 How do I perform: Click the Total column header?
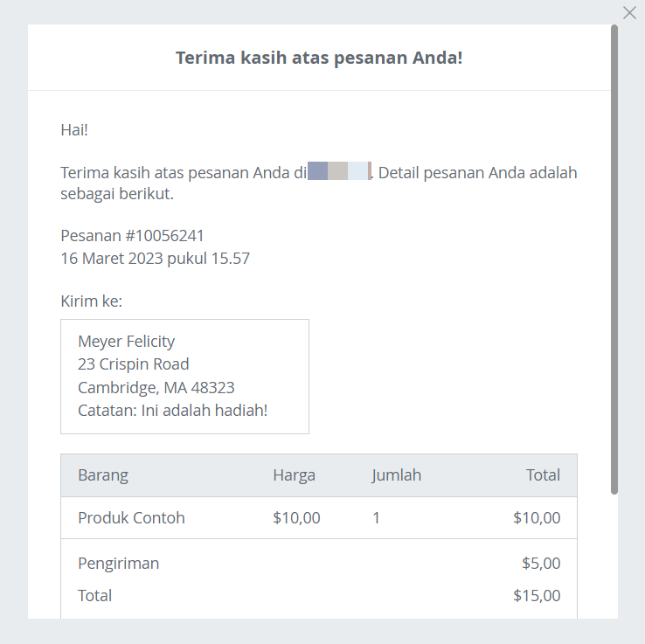pyautogui.click(x=543, y=475)
